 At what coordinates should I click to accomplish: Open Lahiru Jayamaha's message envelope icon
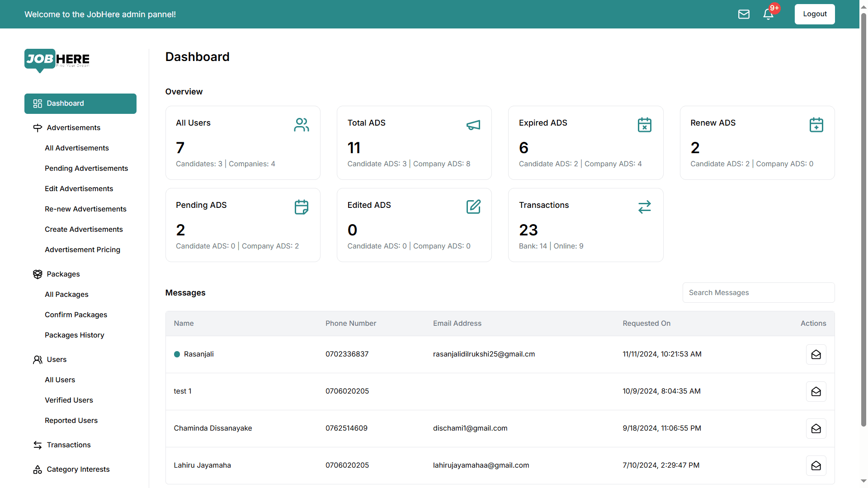pyautogui.click(x=816, y=466)
